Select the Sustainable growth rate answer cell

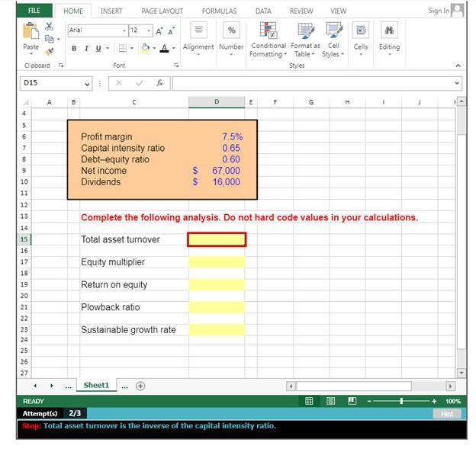click(217, 330)
